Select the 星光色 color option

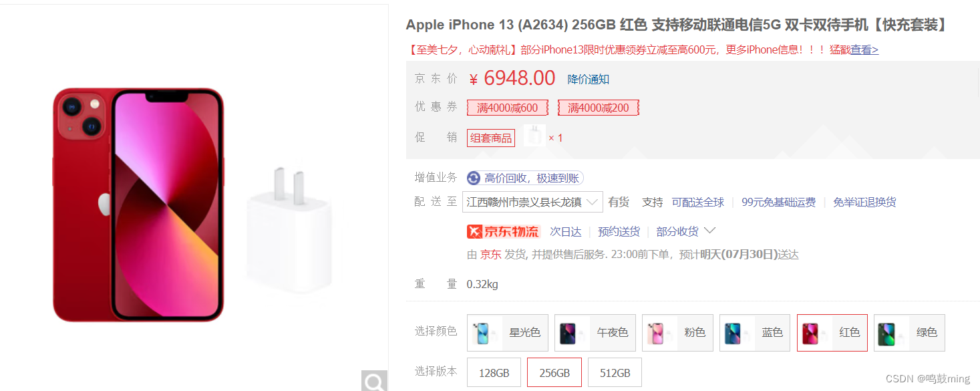click(508, 333)
